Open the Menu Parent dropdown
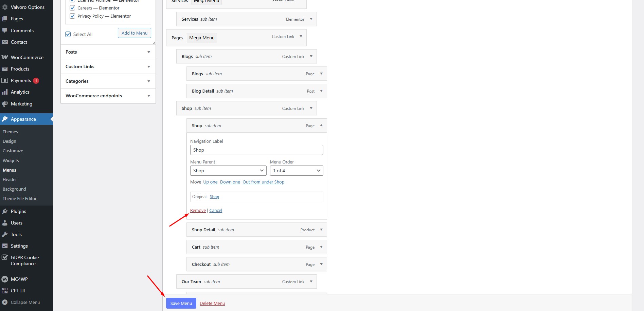 (x=228, y=171)
